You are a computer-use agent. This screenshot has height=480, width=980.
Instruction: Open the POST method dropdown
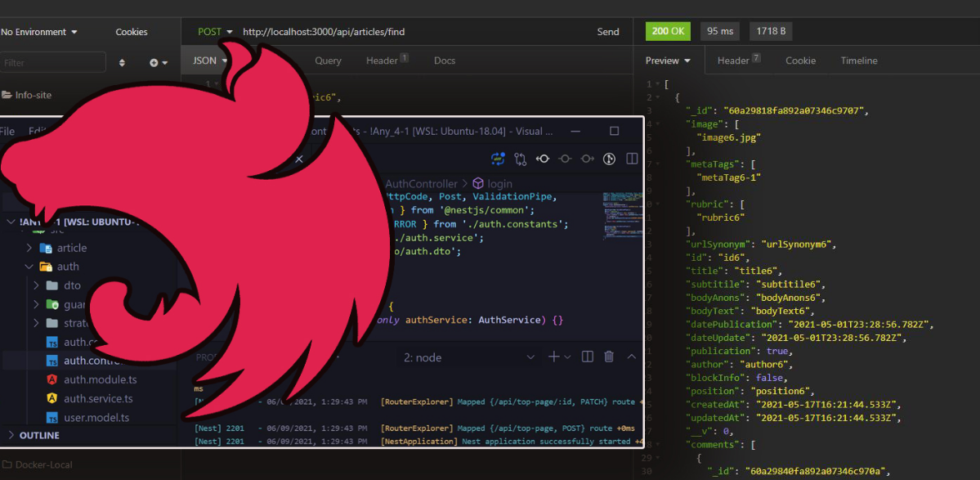click(x=215, y=32)
